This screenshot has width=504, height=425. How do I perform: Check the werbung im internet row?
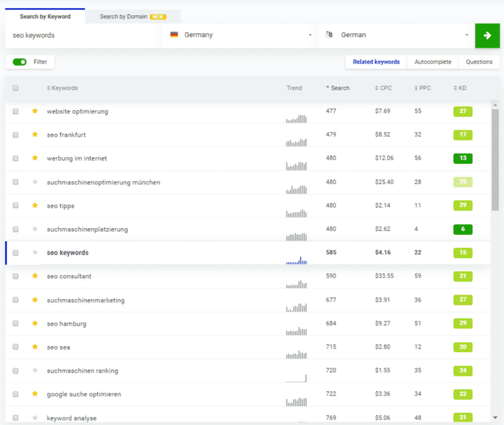pyautogui.click(x=15, y=158)
